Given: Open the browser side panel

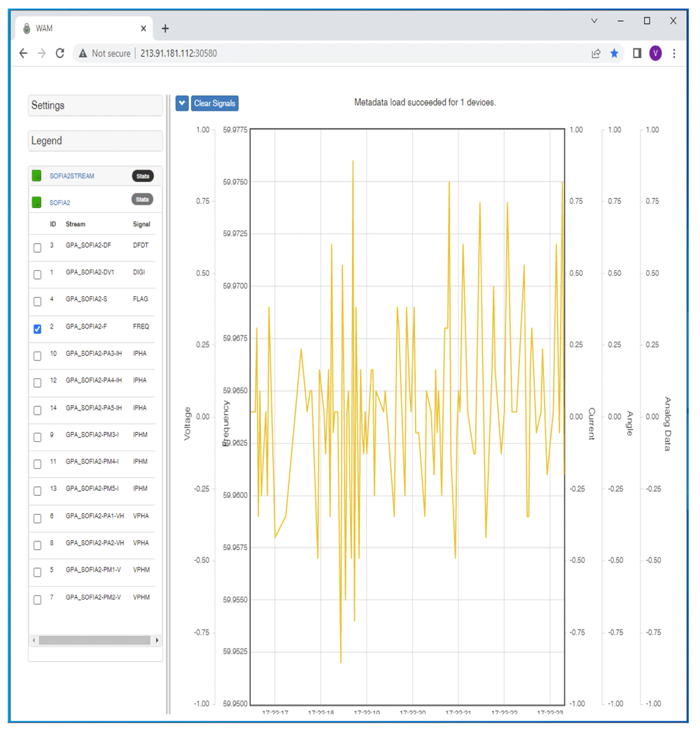Looking at the screenshot, I should click(637, 53).
